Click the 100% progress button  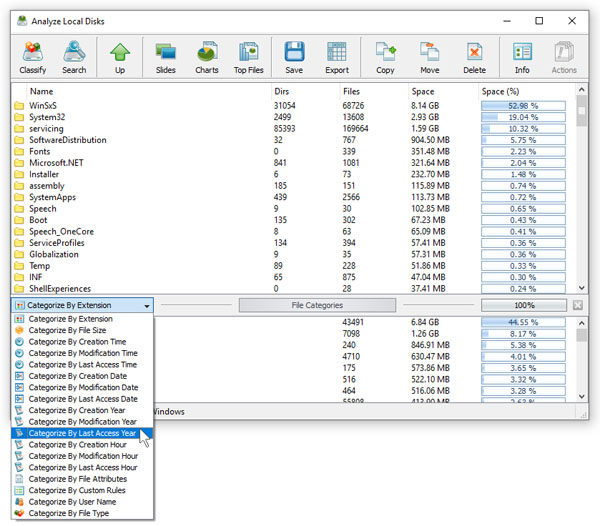tap(524, 305)
